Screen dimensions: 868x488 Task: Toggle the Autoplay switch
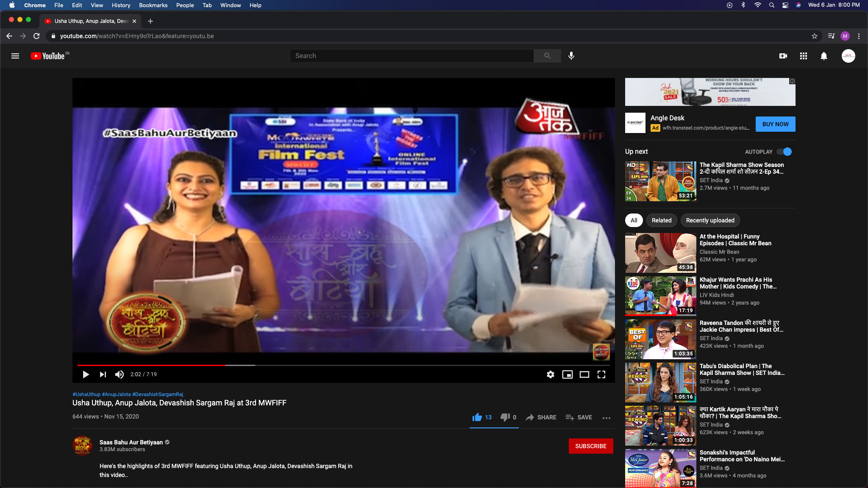[x=784, y=152]
